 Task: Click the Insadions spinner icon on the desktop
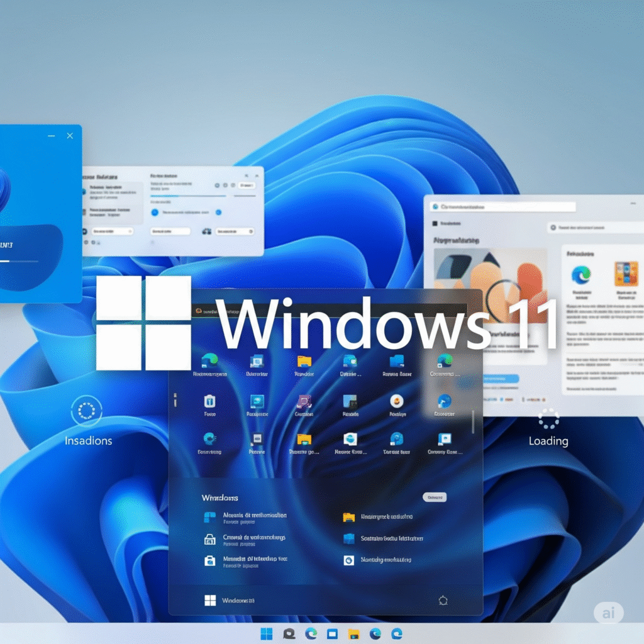coord(86,410)
